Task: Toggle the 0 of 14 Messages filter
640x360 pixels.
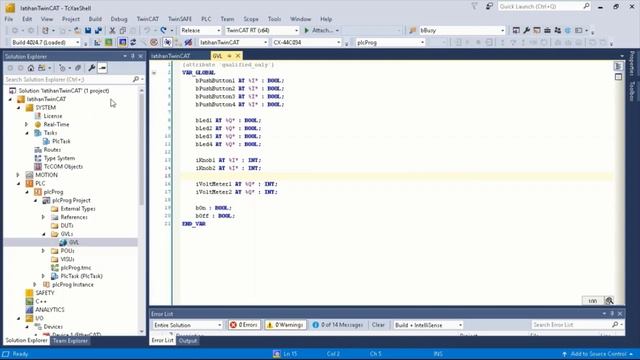Action: (338, 325)
